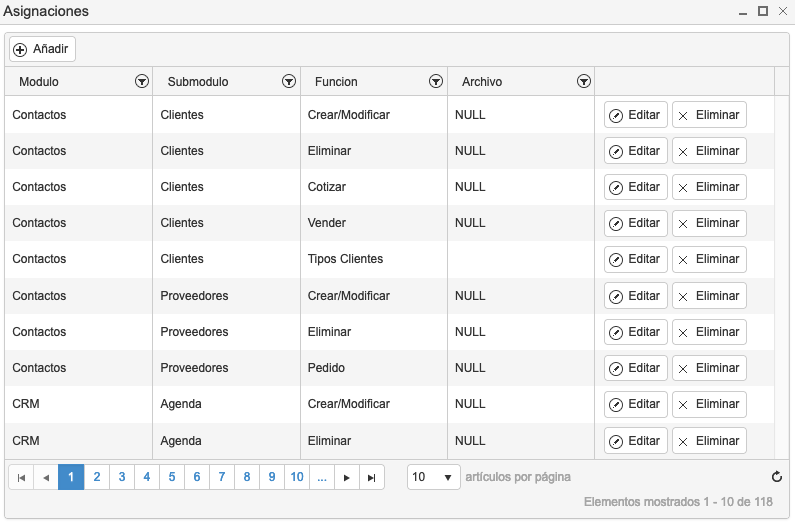Refresh the grid with the reload icon

point(777,477)
